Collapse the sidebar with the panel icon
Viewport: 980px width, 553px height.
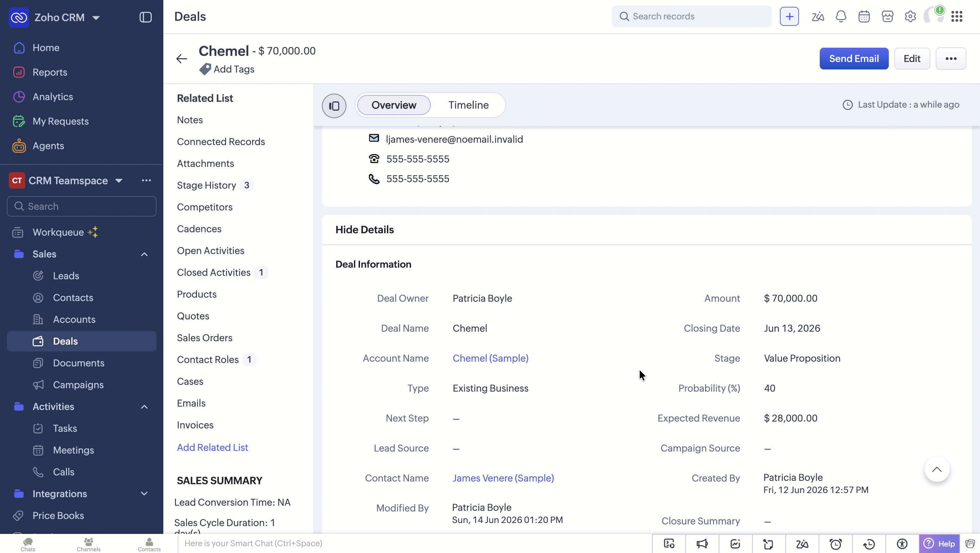click(x=145, y=17)
